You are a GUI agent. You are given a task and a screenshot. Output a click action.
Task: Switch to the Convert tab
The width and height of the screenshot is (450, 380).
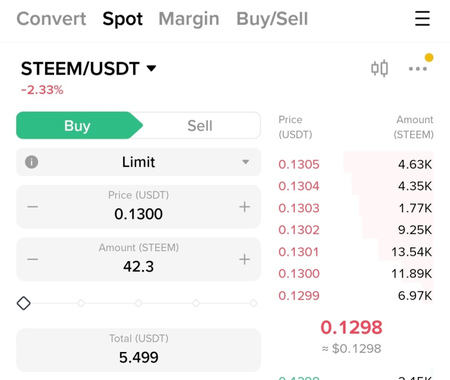click(51, 19)
